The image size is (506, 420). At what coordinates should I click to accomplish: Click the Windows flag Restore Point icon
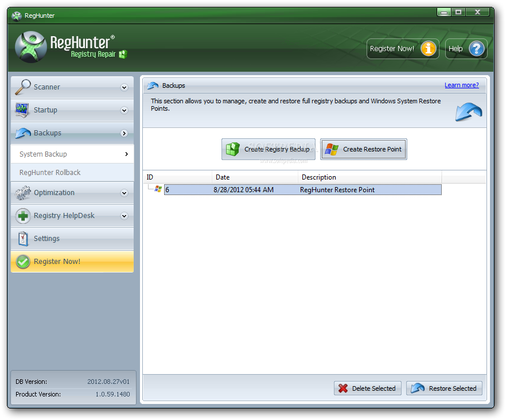332,149
